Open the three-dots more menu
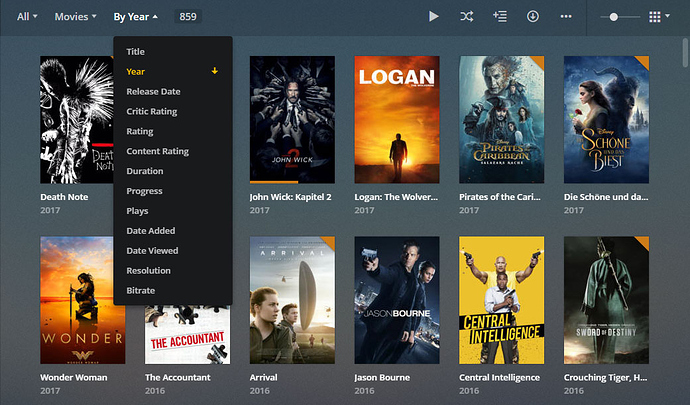 566,17
